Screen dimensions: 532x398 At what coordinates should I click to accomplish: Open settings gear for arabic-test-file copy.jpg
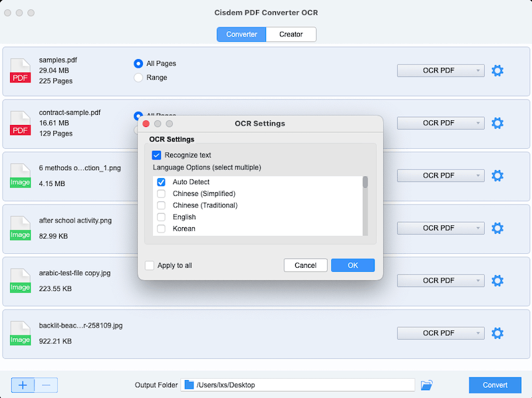click(497, 280)
